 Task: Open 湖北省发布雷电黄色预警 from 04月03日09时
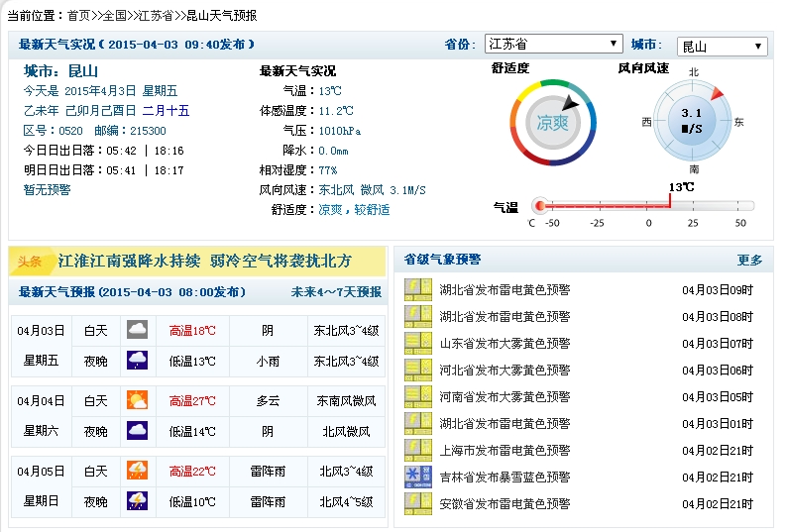(x=505, y=289)
